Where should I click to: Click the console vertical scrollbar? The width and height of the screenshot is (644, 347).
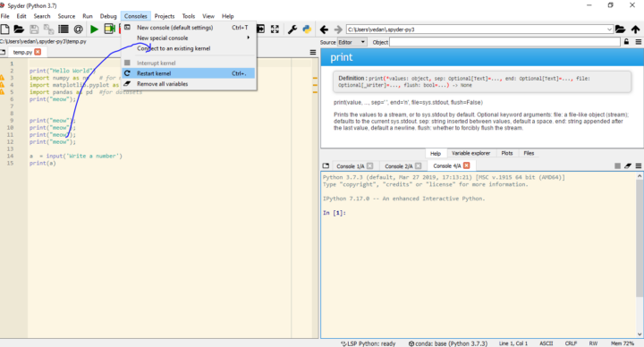coord(639,255)
